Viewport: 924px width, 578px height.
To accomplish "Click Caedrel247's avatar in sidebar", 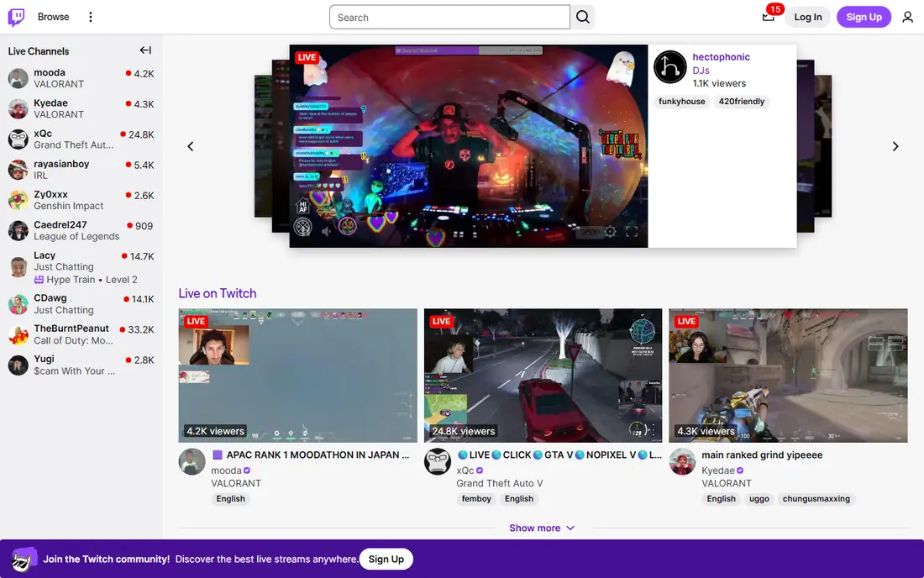I will pos(18,230).
